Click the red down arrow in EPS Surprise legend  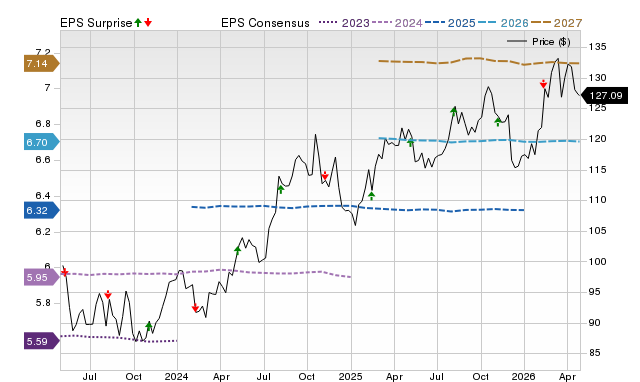point(148,23)
